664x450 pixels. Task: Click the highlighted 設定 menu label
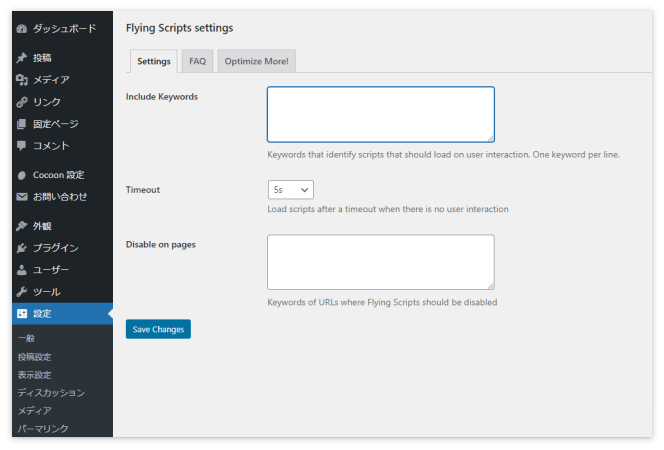point(42,314)
